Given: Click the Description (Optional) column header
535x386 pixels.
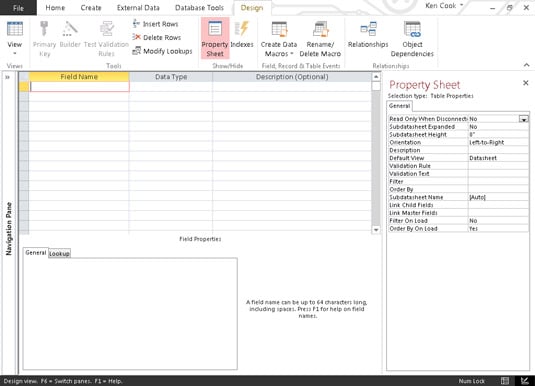Looking at the screenshot, I should [292, 77].
